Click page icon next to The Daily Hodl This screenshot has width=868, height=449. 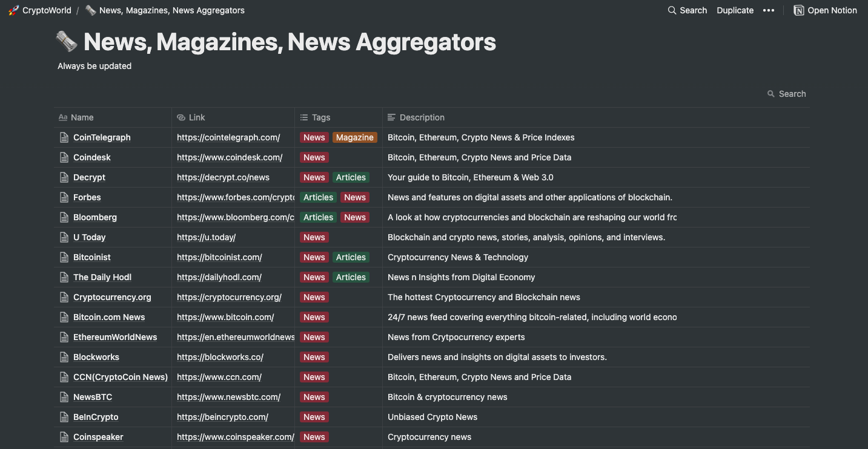click(64, 277)
